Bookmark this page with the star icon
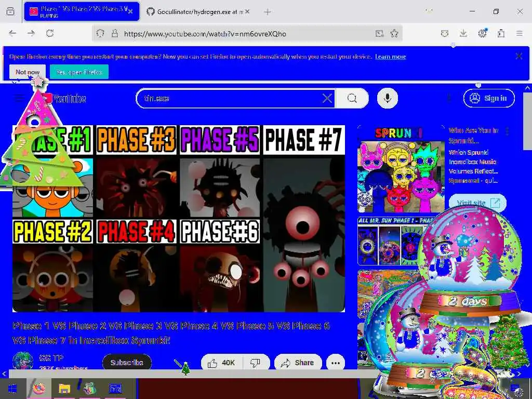This screenshot has width=532, height=399. point(394,33)
